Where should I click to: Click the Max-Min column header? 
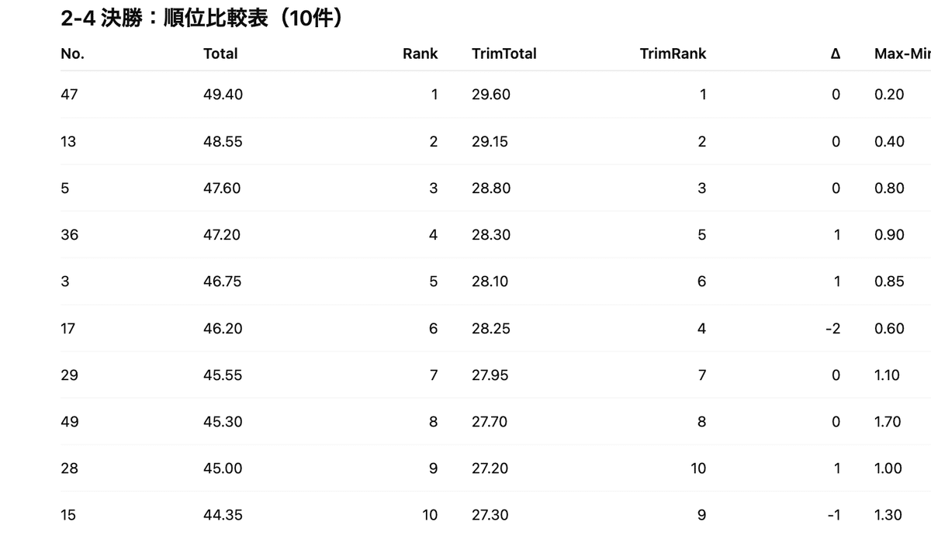(902, 54)
